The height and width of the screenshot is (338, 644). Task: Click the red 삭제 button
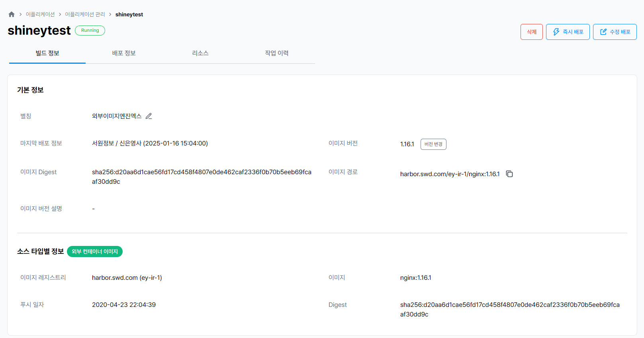tap(532, 32)
